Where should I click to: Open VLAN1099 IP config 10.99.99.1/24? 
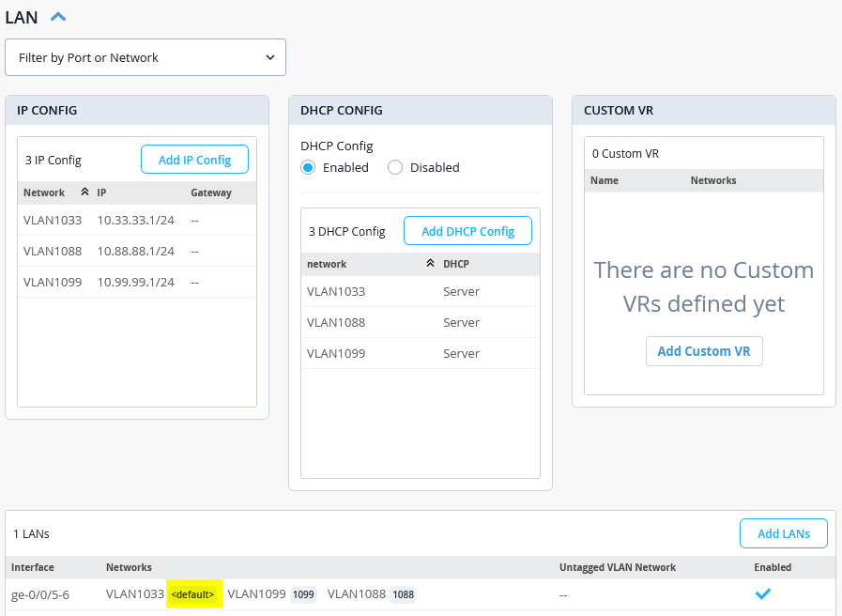pyautogui.click(x=137, y=283)
